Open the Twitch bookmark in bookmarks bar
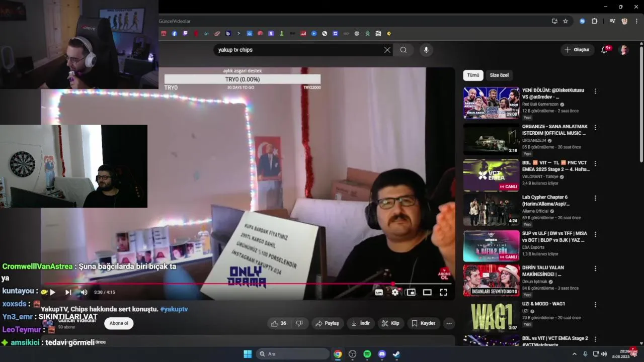This screenshot has height=362, width=644. point(185,34)
